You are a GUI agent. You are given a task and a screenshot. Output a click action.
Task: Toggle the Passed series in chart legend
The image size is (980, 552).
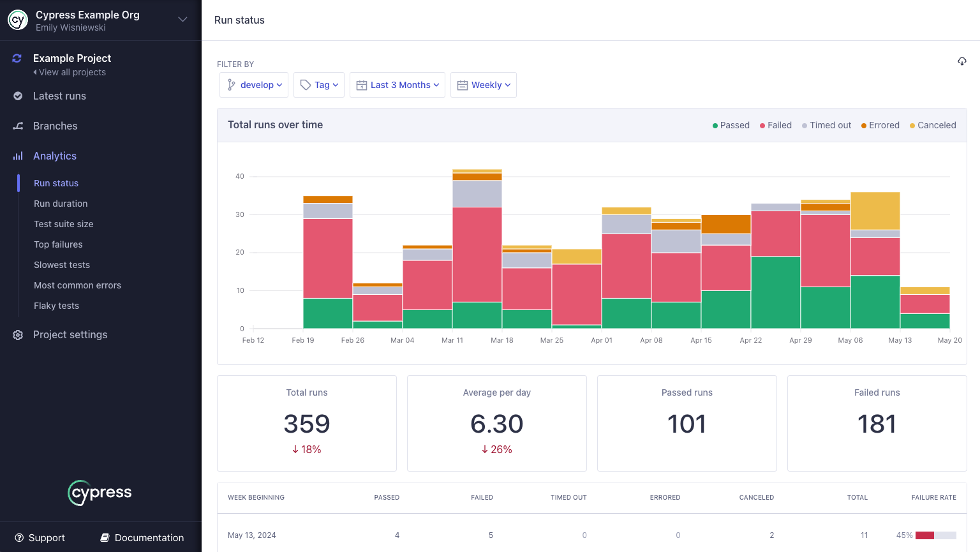tap(730, 125)
